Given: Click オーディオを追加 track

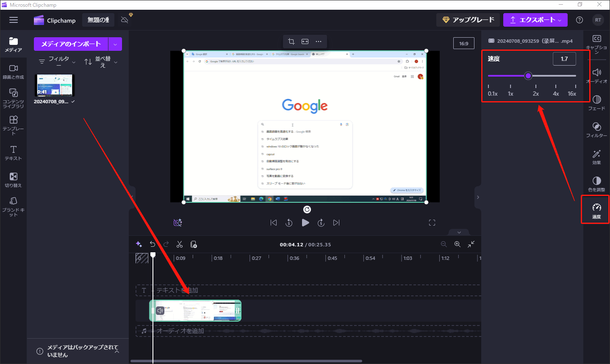Looking at the screenshot, I should pyautogui.click(x=308, y=331).
